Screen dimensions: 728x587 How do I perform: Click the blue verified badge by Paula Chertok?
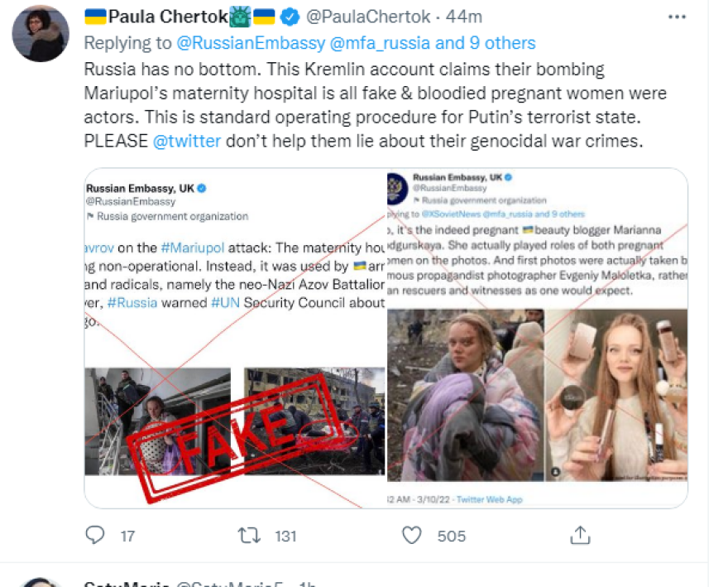(x=290, y=17)
